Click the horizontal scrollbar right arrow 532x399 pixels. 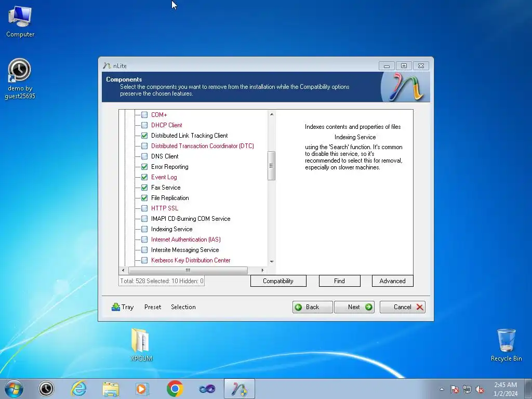[x=262, y=270]
